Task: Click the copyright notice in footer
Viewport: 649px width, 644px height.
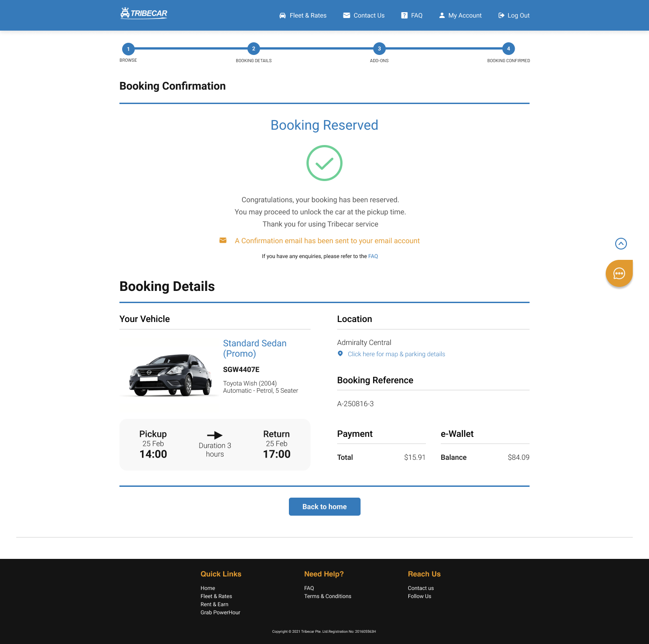Action: 324,631
